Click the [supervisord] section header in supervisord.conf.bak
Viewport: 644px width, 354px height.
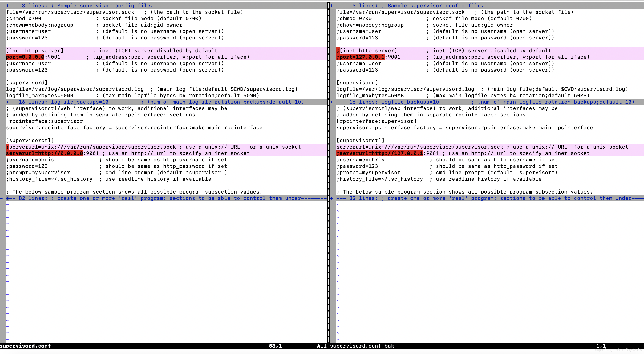point(357,83)
